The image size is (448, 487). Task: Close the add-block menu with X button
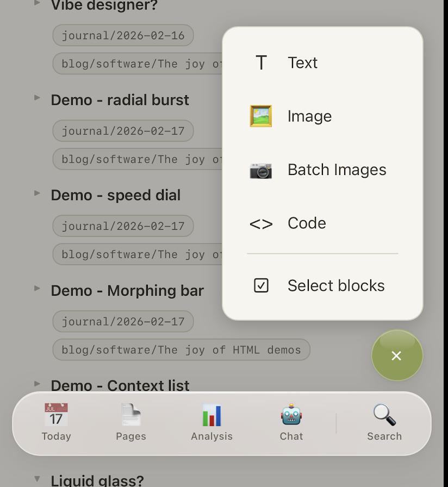[396, 355]
